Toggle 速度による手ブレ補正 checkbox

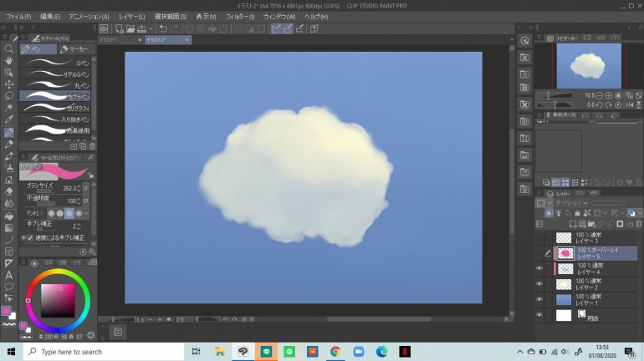click(x=30, y=238)
